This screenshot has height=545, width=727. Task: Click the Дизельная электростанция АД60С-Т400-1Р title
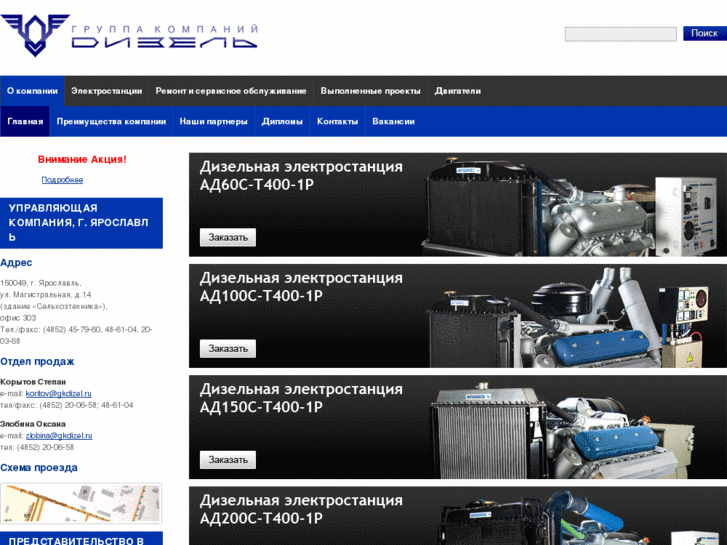click(x=301, y=175)
